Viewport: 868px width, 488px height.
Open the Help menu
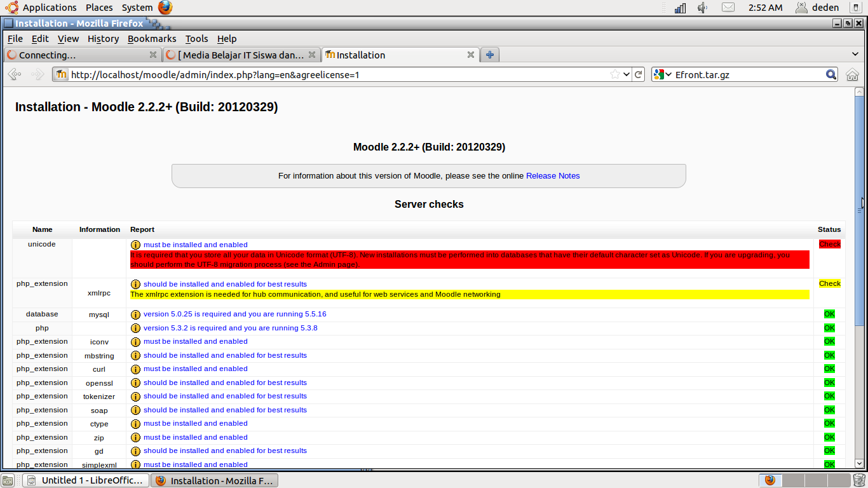coord(226,39)
